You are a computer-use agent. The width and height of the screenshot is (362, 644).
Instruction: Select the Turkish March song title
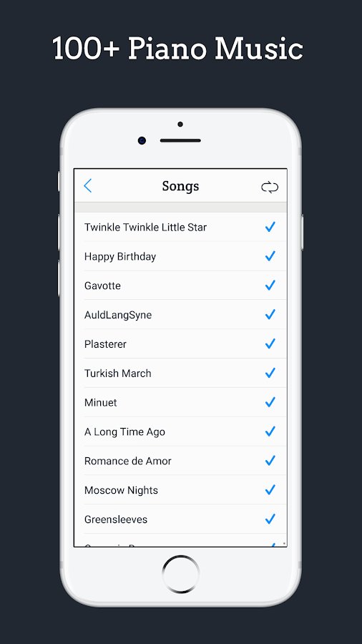[118, 374]
